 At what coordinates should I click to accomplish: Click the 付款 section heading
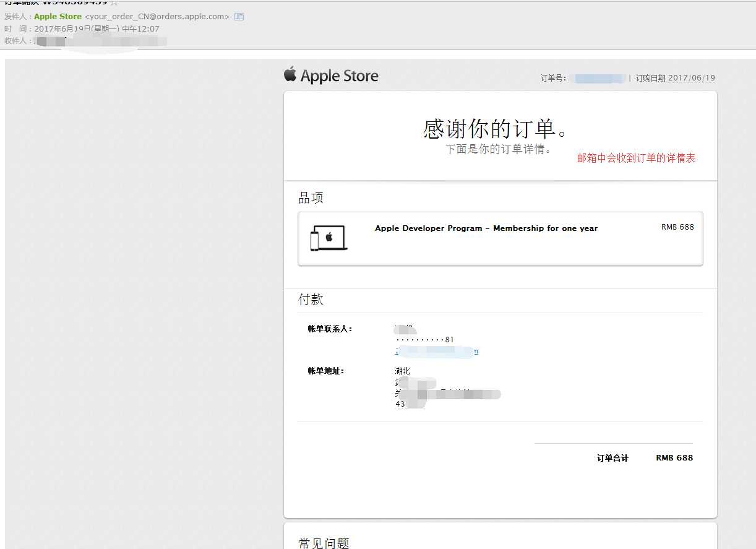coord(311,300)
